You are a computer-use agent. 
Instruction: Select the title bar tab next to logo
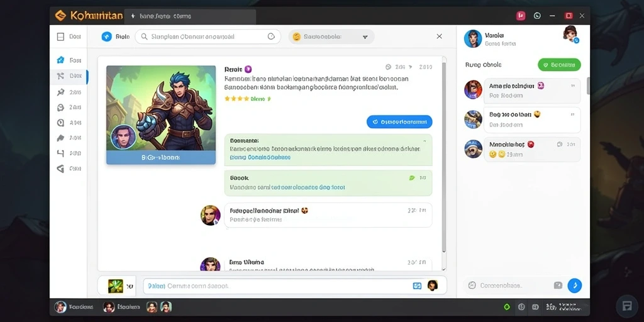190,16
